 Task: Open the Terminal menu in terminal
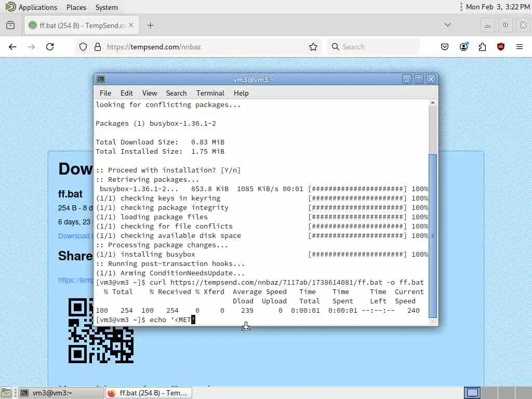[210, 93]
